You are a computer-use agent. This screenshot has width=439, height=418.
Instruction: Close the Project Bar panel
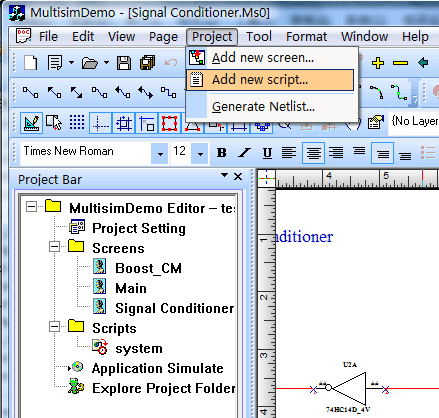click(x=238, y=176)
